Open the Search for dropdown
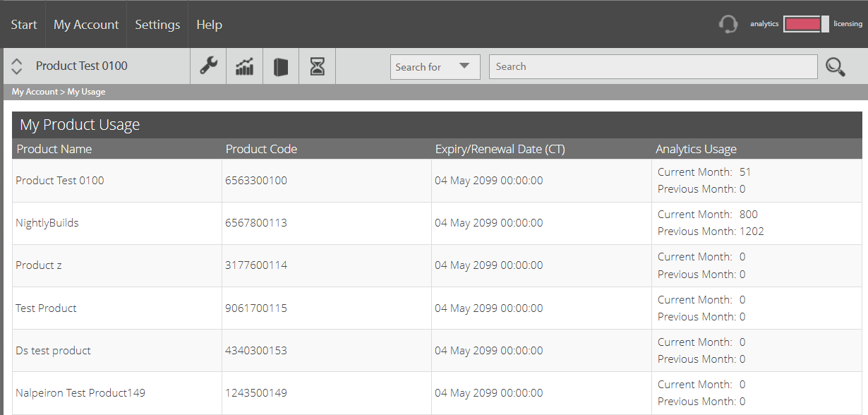The image size is (868, 415). 435,67
